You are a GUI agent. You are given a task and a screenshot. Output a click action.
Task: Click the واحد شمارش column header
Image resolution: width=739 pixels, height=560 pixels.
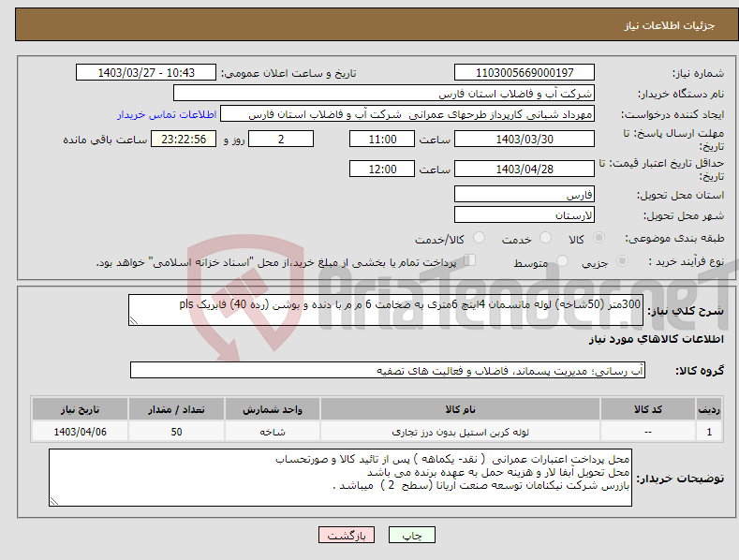[273, 409]
